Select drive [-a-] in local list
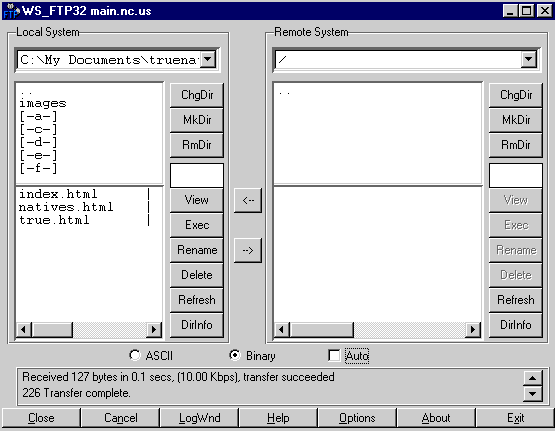The width and height of the screenshot is (555, 431). pyautogui.click(x=38, y=116)
